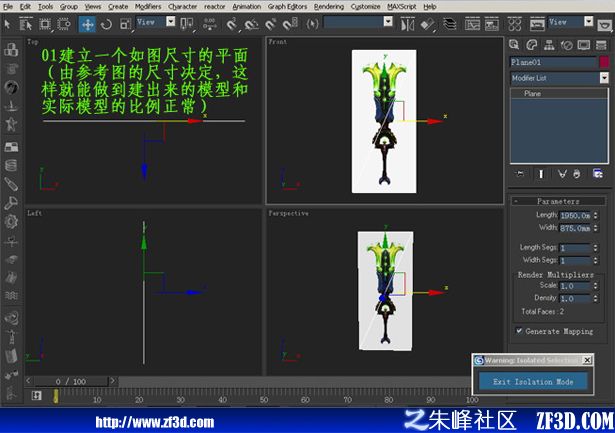Viewport: 615px width, 433px height.
Task: Click the Mirror tool icon
Action: point(407,24)
